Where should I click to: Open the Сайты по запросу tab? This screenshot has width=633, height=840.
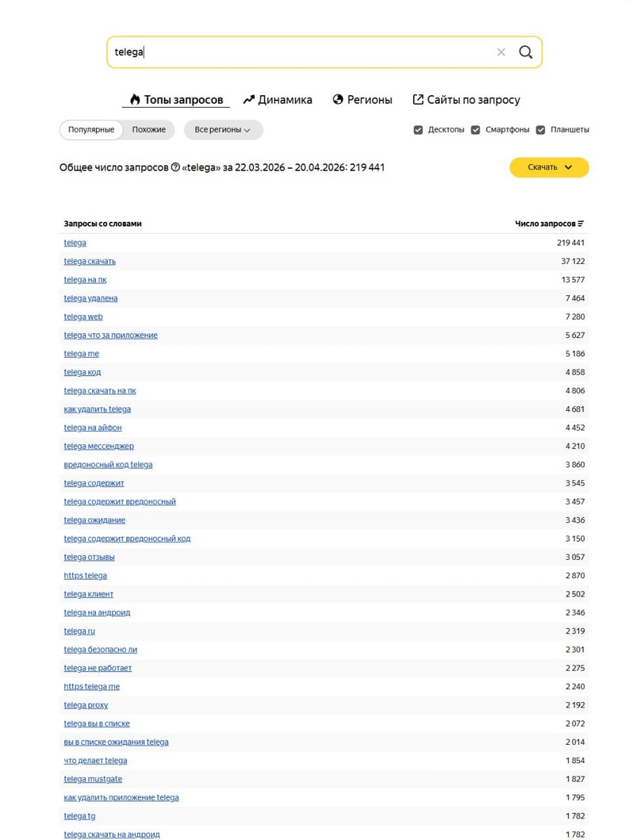(x=466, y=99)
